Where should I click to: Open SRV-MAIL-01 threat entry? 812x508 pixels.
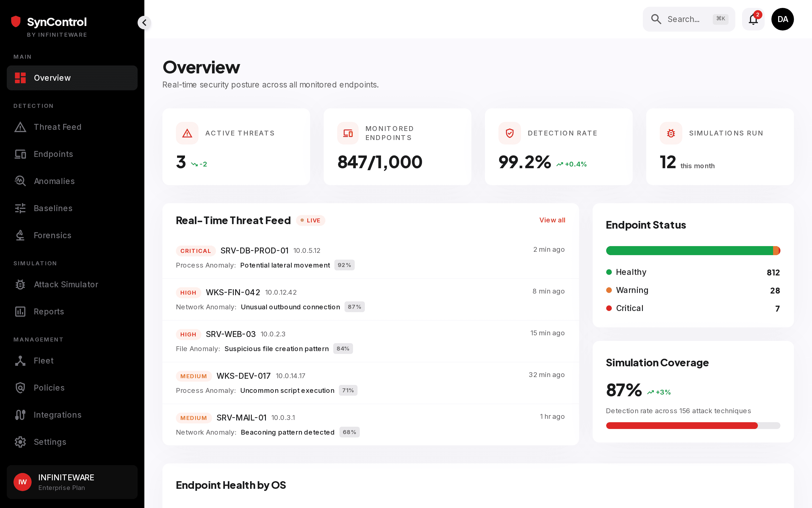(370, 425)
